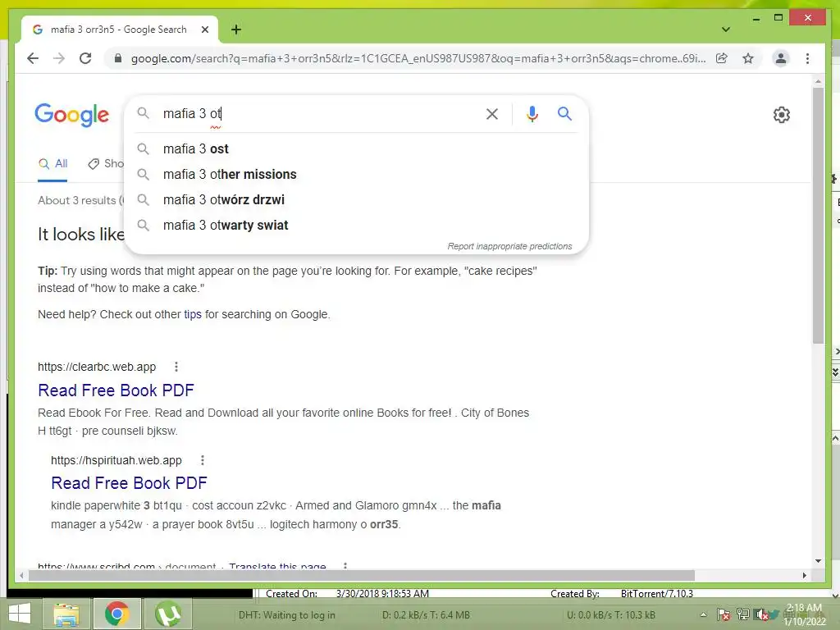Image resolution: width=840 pixels, height=630 pixels.
Task: Show hidden system tray icons
Action: pos(703,615)
